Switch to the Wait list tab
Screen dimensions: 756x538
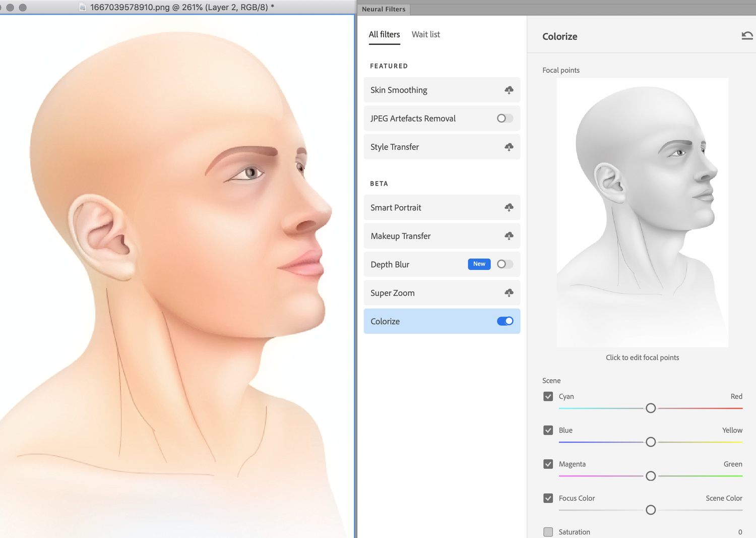426,34
